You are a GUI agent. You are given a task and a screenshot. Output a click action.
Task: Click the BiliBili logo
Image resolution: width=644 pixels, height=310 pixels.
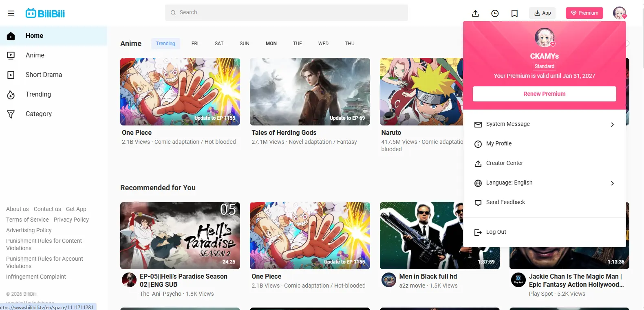click(45, 13)
